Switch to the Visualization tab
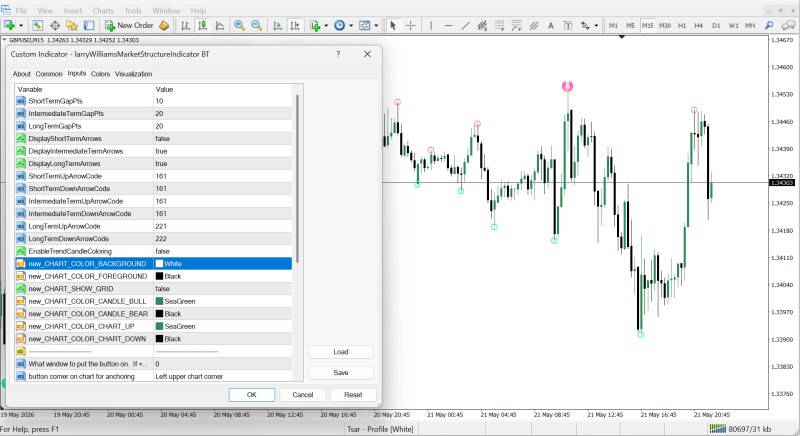 click(x=134, y=74)
